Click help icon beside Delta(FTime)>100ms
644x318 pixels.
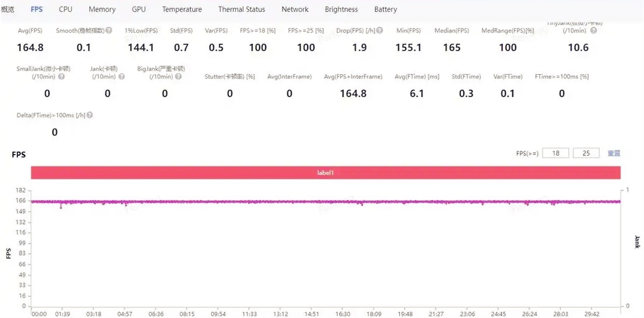pos(90,115)
